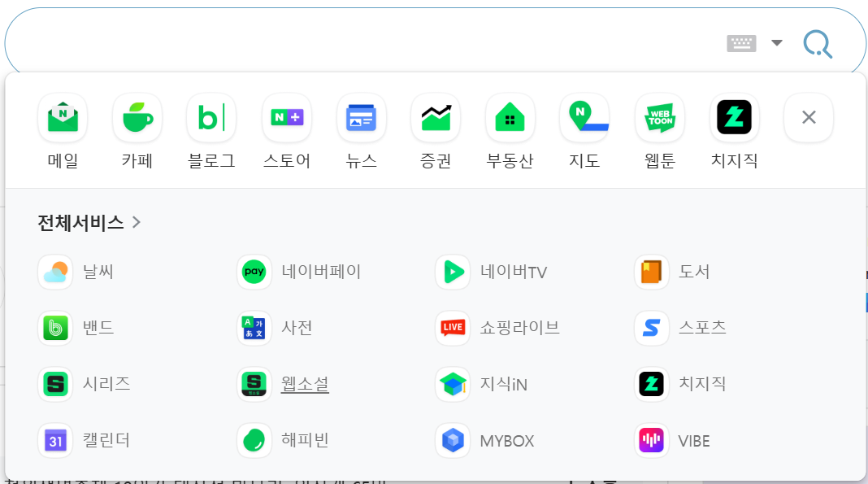Open the Naver Mail (메일) icon
The width and height of the screenshot is (868, 484).
tap(63, 117)
